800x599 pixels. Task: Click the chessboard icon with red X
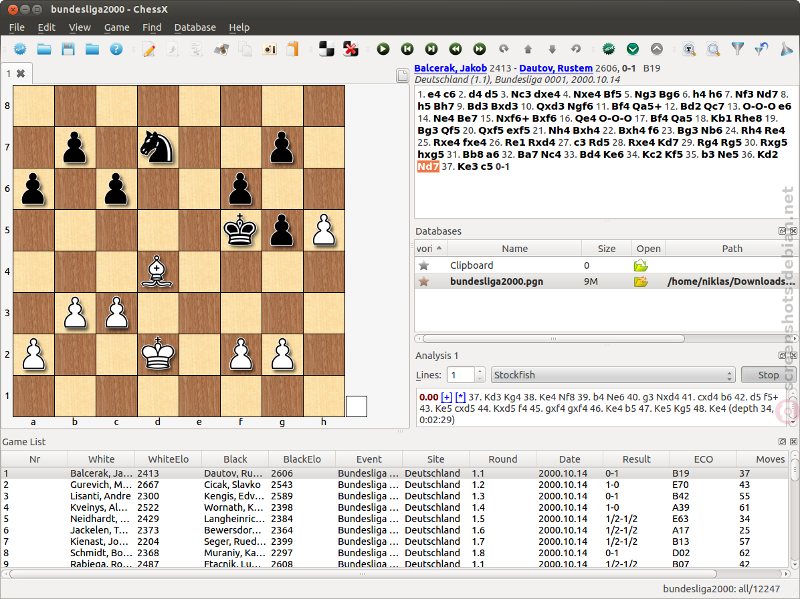coord(351,49)
